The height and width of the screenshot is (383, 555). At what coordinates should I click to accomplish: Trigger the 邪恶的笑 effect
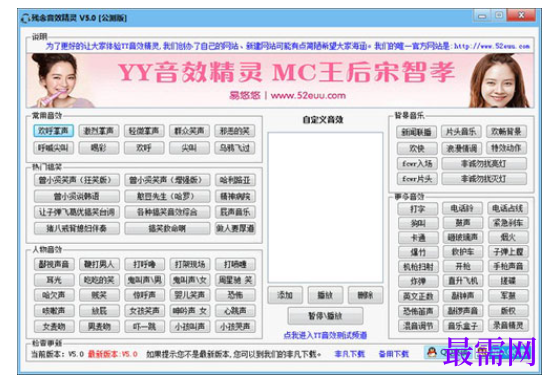[x=235, y=131]
